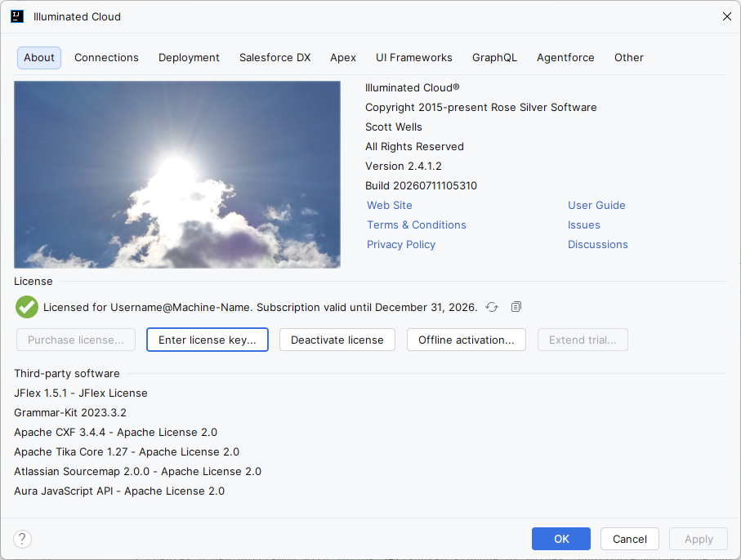This screenshot has width=741, height=560.
Task: Click the 'Apache Tika Core 1.27' entry
Action: (x=127, y=452)
